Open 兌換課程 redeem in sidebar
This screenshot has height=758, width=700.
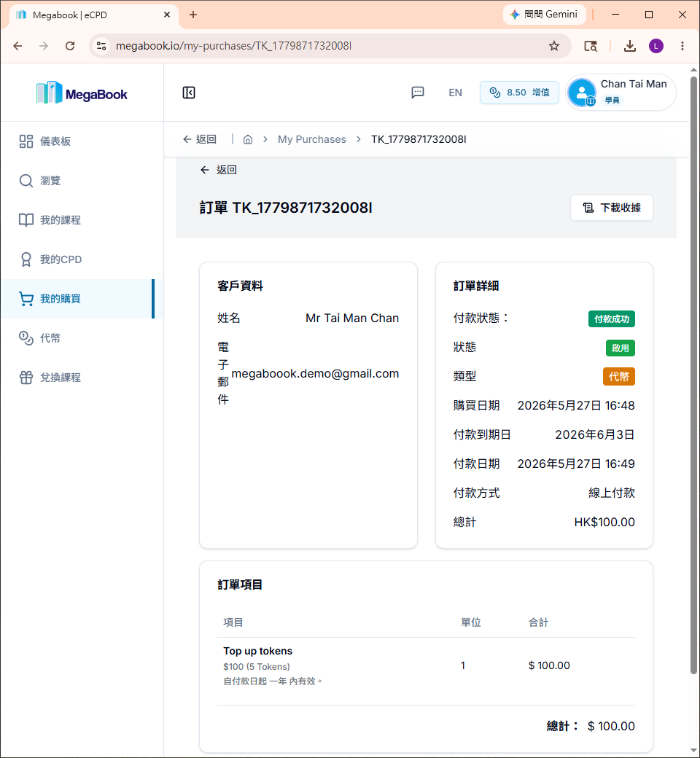[82, 378]
